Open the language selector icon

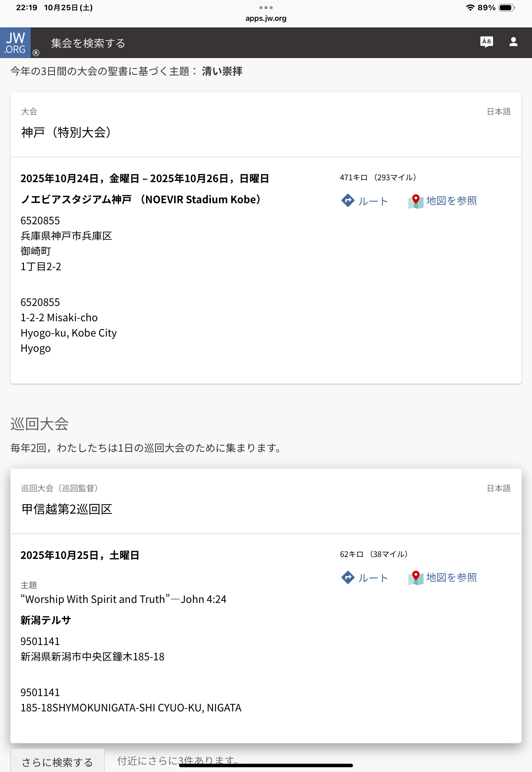(x=486, y=42)
